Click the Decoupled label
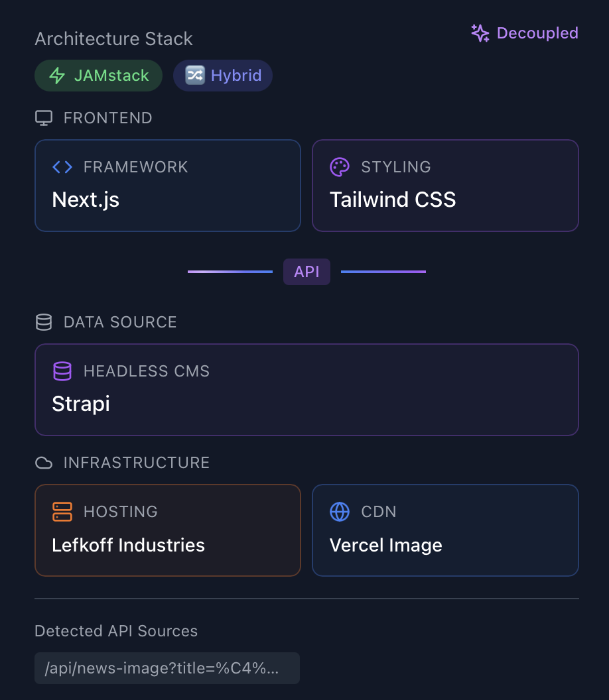The width and height of the screenshot is (609, 700). pyautogui.click(x=537, y=33)
